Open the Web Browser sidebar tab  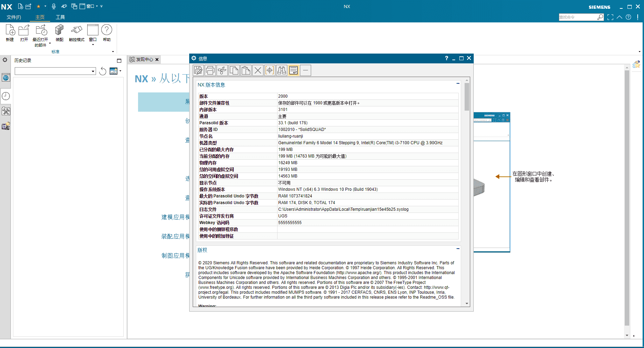click(x=6, y=78)
